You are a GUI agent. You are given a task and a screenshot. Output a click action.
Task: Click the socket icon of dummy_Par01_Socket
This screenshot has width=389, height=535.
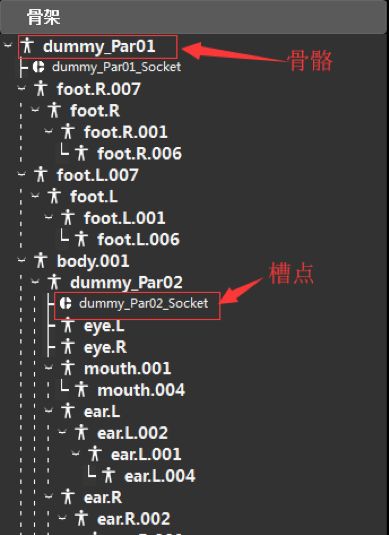point(39,67)
